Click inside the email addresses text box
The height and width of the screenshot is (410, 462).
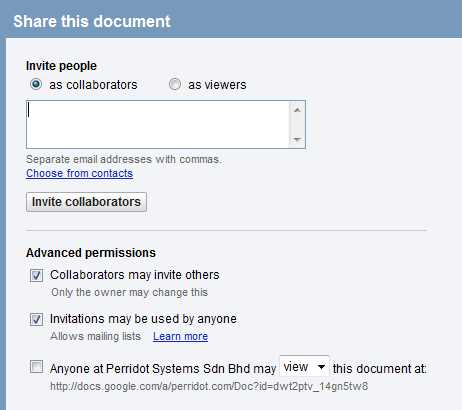click(x=158, y=124)
